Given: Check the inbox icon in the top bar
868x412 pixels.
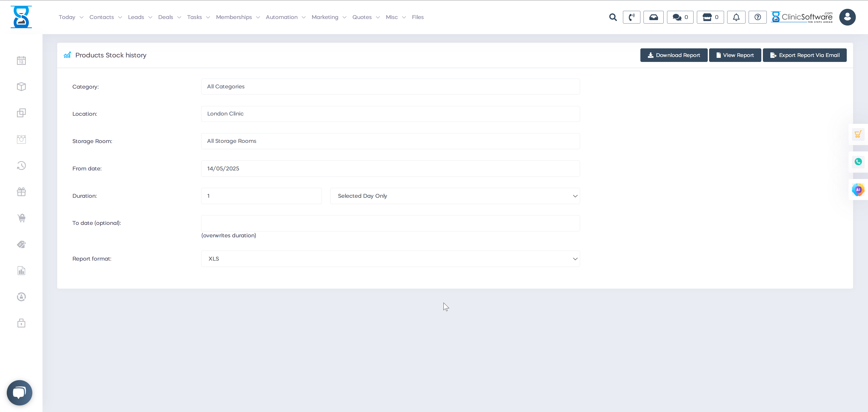Looking at the screenshot, I should tap(654, 17).
